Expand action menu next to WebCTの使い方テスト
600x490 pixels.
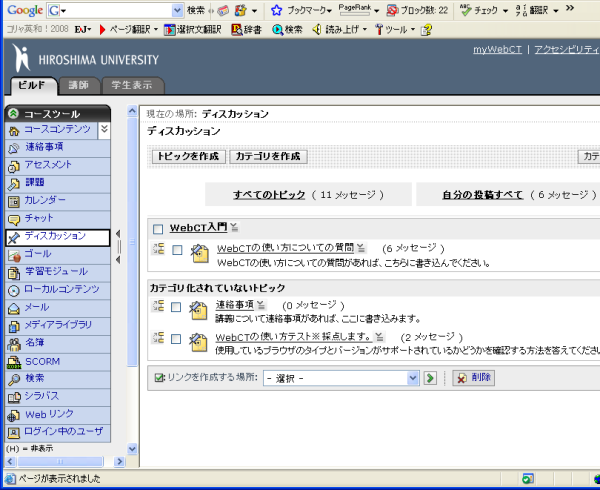tap(379, 337)
